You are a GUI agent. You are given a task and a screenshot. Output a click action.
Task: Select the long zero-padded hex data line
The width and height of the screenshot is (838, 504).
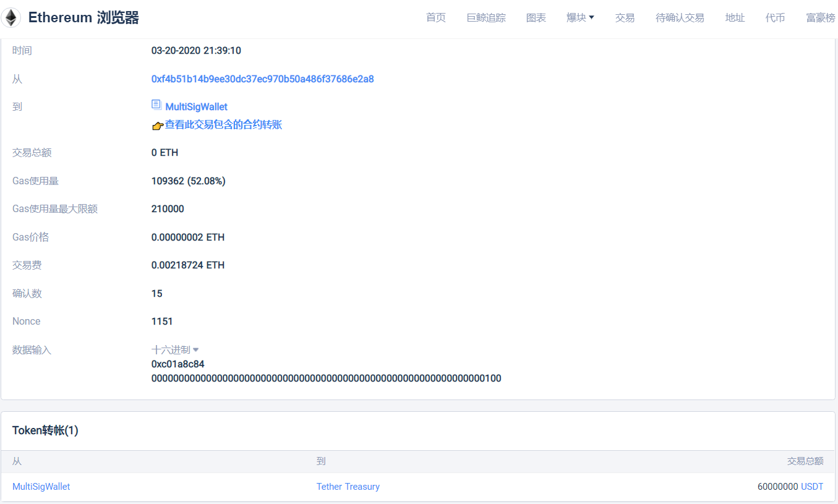[327, 378]
